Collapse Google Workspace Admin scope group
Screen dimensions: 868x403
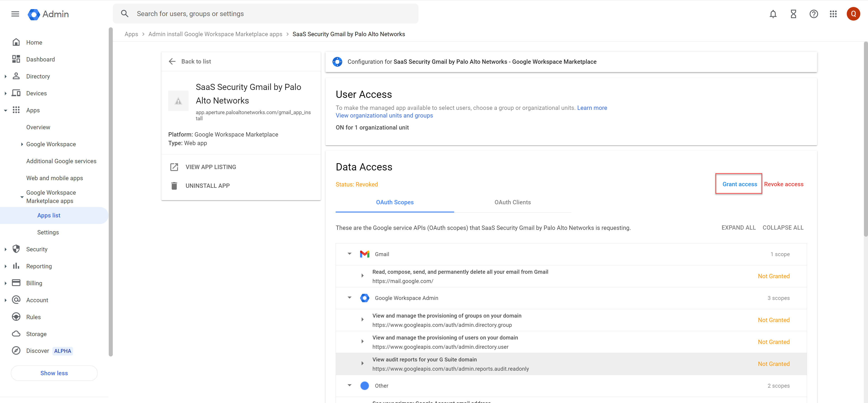coord(349,297)
